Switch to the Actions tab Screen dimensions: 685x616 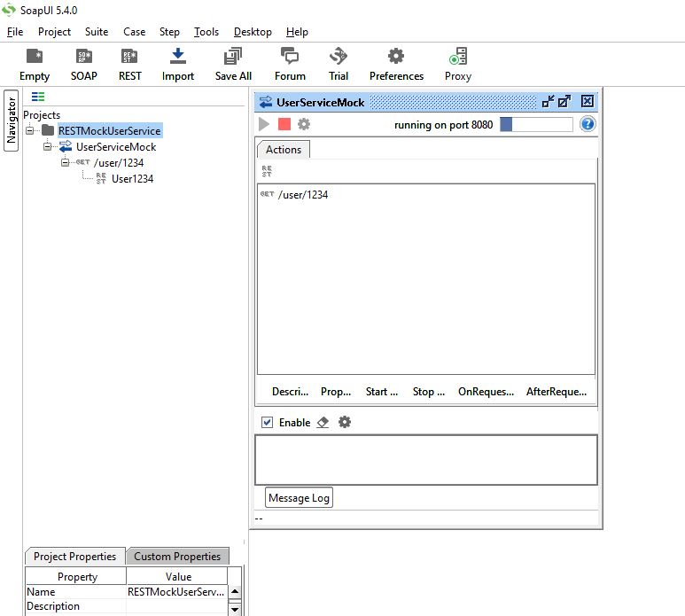[x=284, y=150]
